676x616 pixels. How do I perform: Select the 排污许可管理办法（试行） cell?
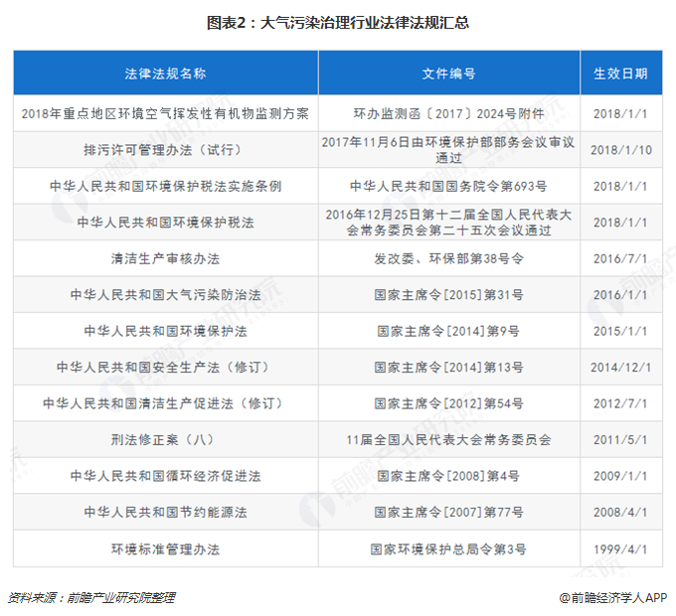[x=165, y=150]
